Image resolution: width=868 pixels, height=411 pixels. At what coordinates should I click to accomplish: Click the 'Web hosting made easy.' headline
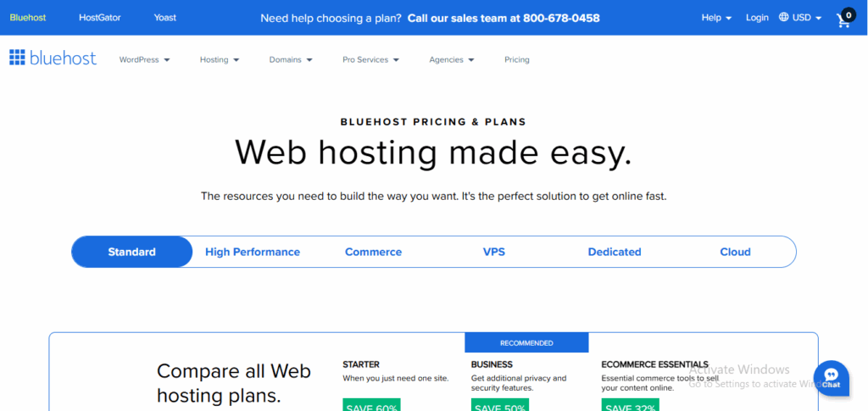coord(433,153)
